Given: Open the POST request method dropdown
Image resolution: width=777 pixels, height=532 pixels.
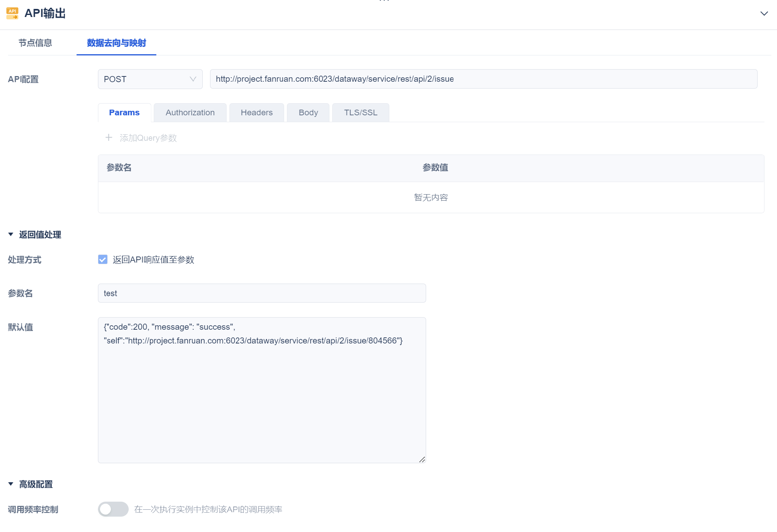Looking at the screenshot, I should pyautogui.click(x=150, y=79).
